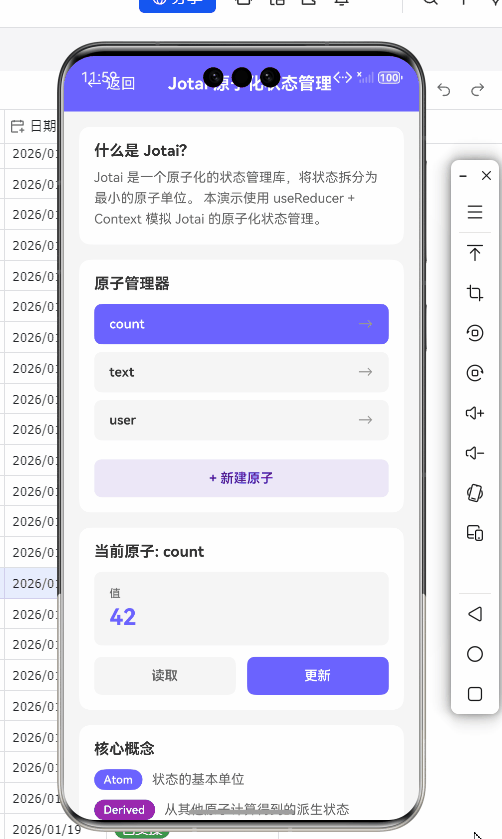
Task: Click the battery 100 indicator in phone status bar
Action: (x=390, y=78)
